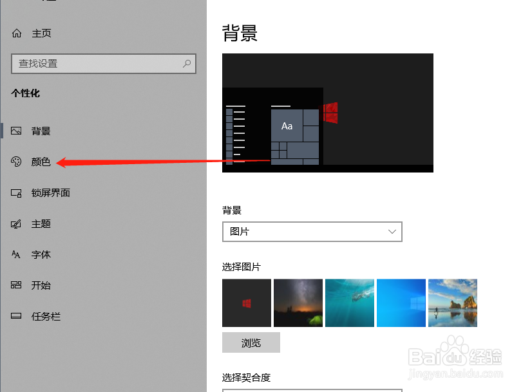Pick the beach rock arch wallpaper
Viewport: 532px width, 392px height.
point(453,303)
